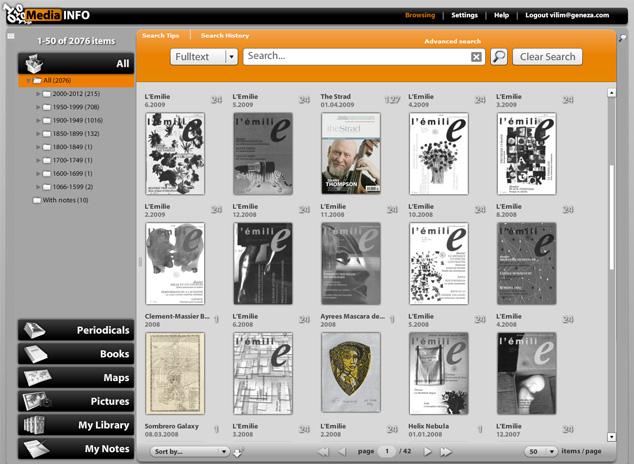This screenshot has height=464, width=634.
Task: Click the MediaINFO logo
Action: pos(46,15)
